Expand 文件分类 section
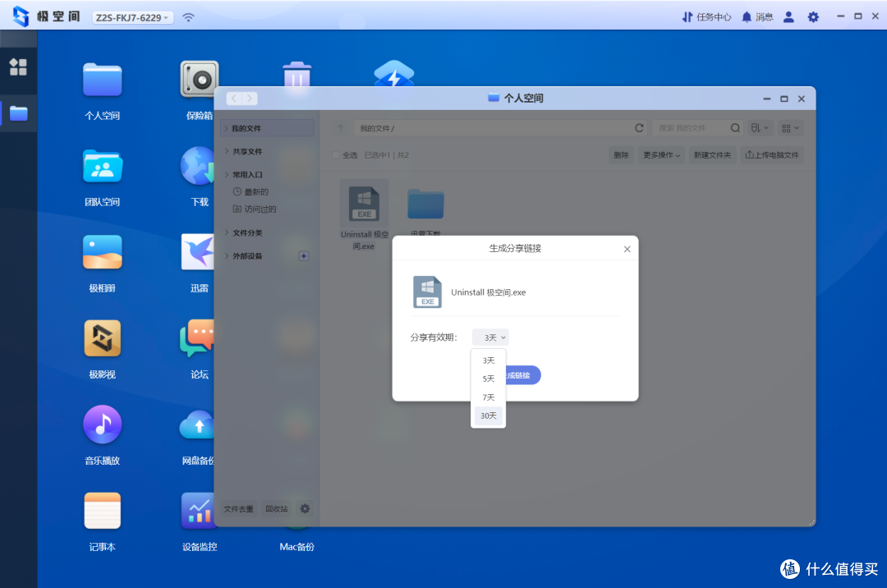 point(227,232)
